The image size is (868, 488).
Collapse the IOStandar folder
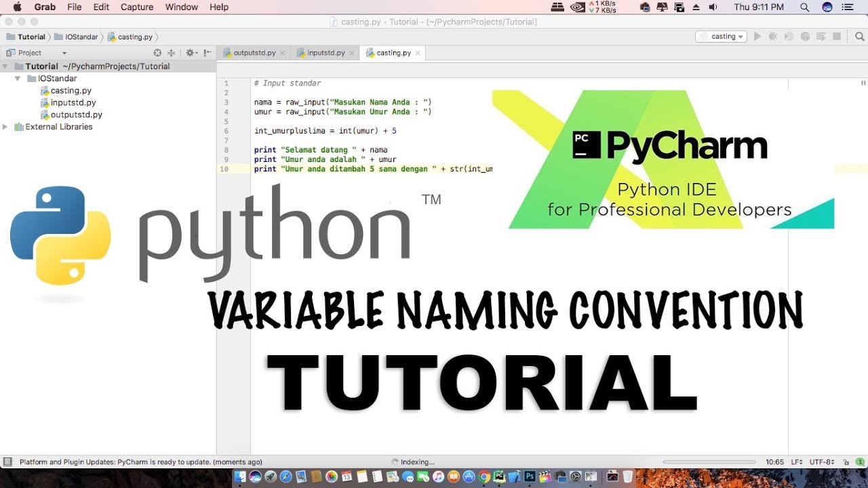(18, 79)
